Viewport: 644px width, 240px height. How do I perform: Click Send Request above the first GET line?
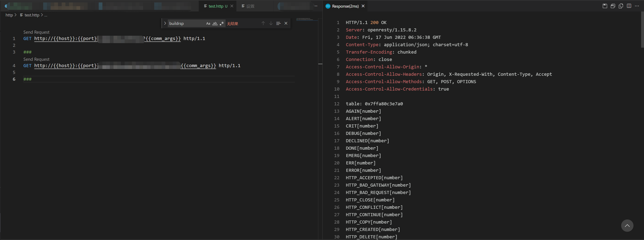36,32
